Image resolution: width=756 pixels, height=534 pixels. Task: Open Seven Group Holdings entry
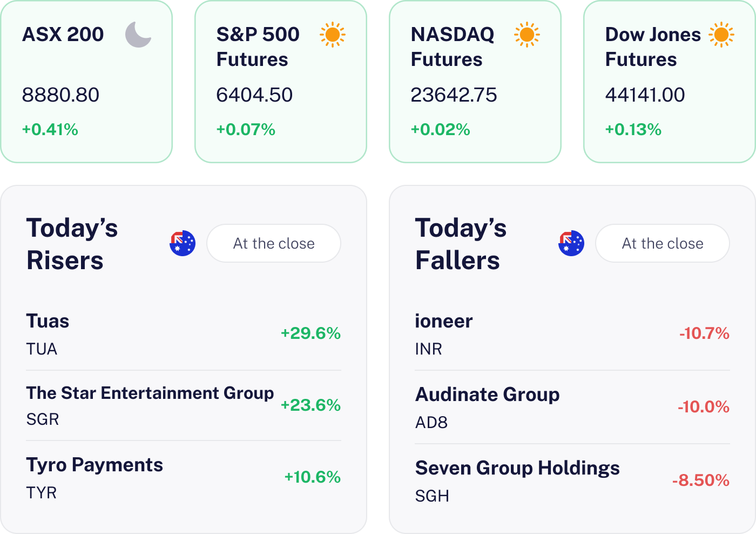click(517, 468)
